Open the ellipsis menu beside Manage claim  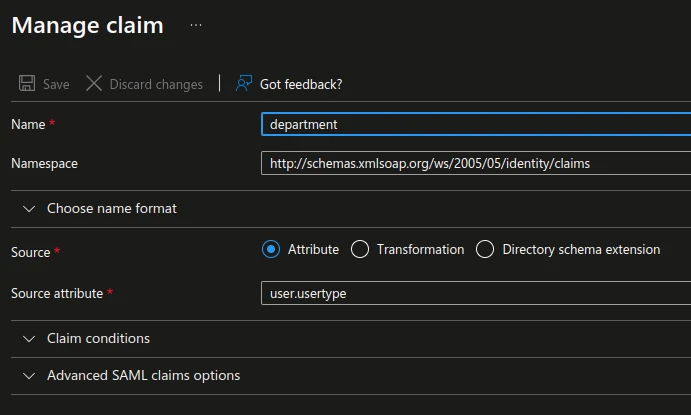[x=196, y=25]
